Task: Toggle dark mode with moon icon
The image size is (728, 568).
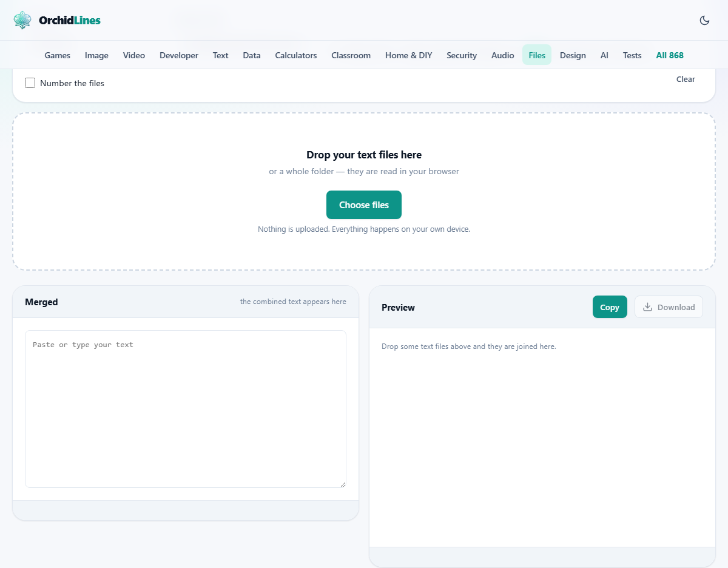Action: pos(704,20)
